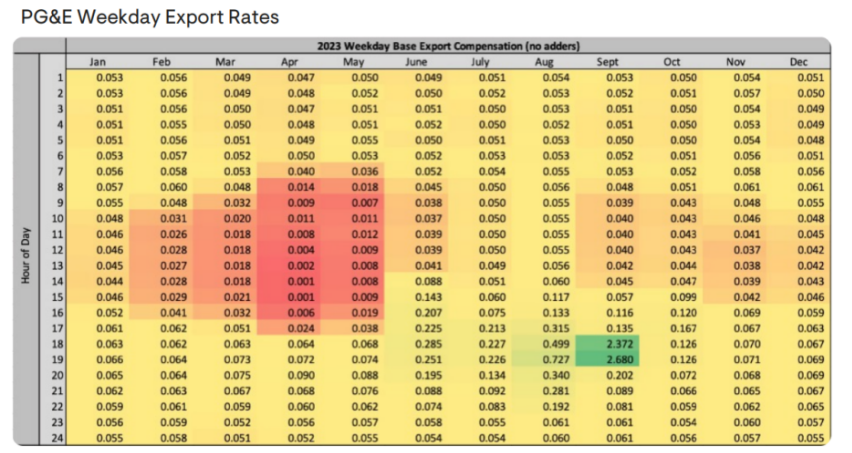Select the 2023 Weekday Base Export Compensation header

tap(447, 46)
